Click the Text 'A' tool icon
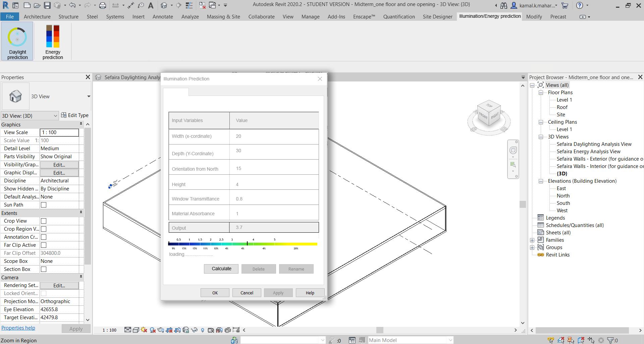Viewport: 644px width, 344px height. point(151,5)
